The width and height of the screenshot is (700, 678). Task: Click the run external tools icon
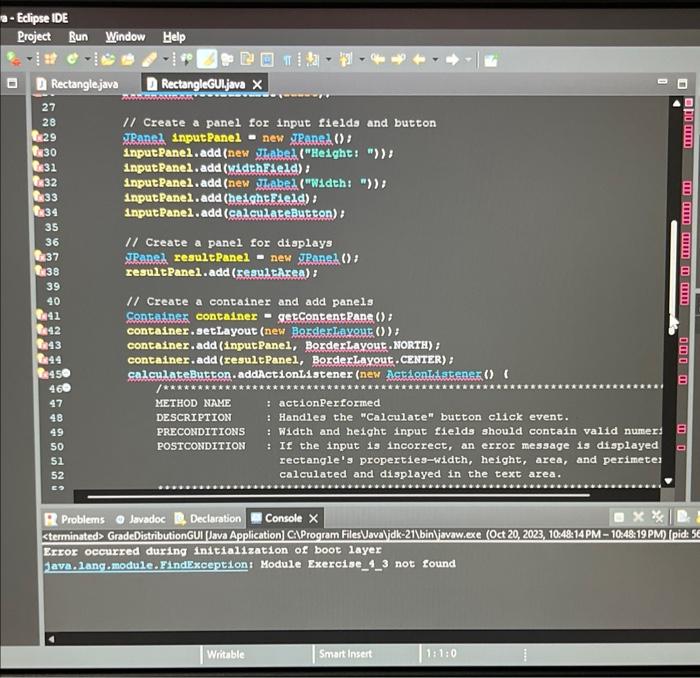(13, 59)
